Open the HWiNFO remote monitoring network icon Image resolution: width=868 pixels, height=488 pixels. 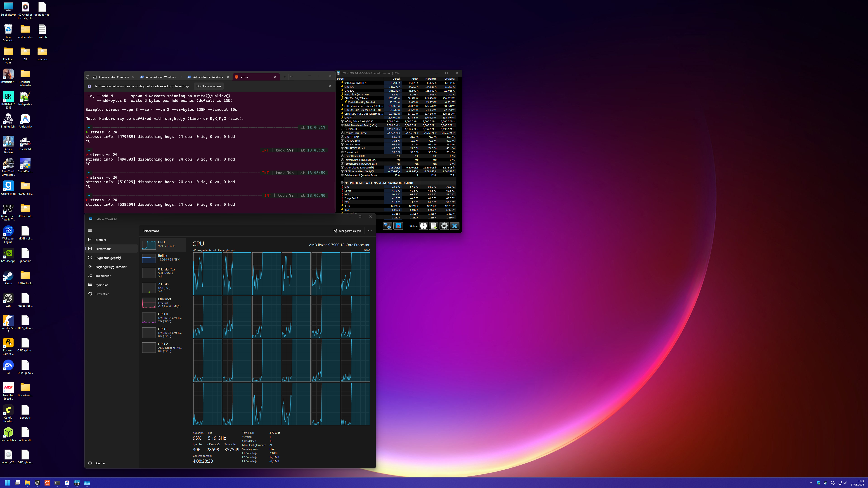click(x=388, y=226)
